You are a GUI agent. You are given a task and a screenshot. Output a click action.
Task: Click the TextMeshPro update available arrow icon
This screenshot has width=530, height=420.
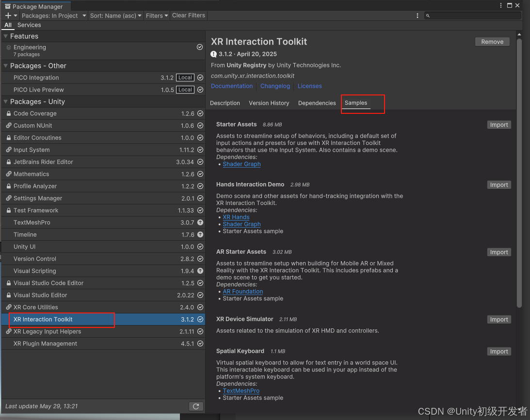tap(200, 222)
